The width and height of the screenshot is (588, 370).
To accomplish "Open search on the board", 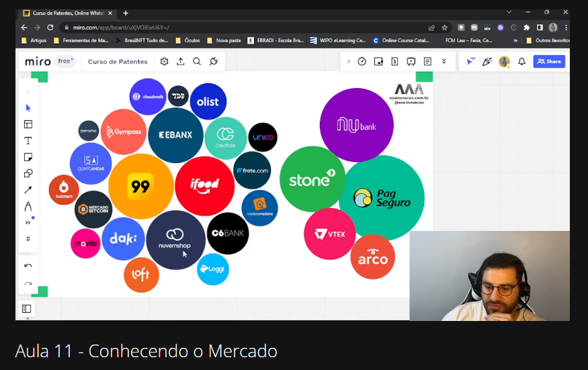I will 197,62.
